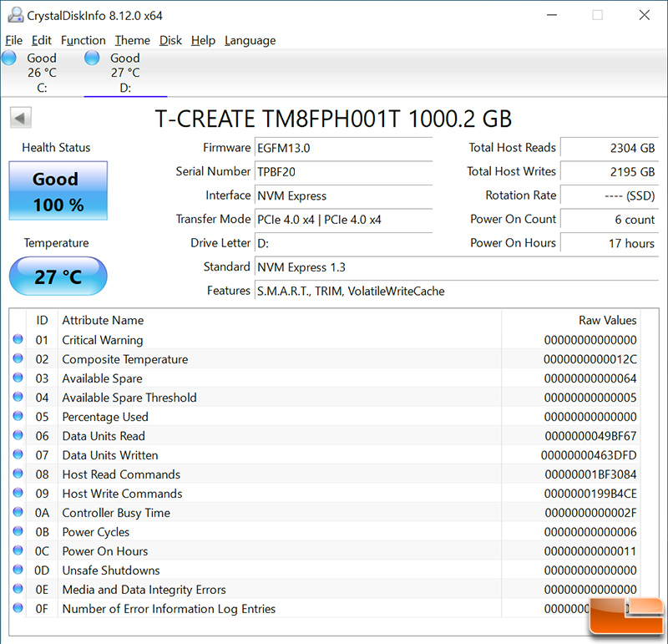Screen dimensions: 668x644
Task: Click the raw value 000000199B4CE
Action: (590, 494)
